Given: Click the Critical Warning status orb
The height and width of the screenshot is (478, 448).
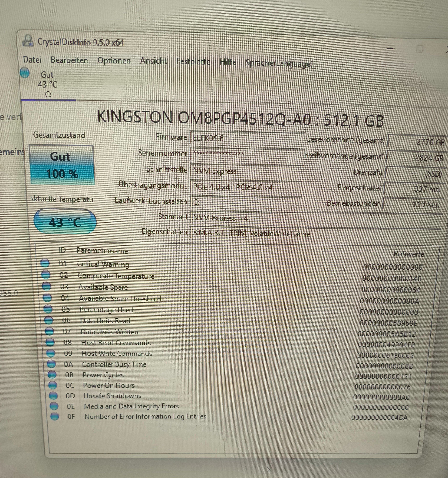Looking at the screenshot, I should [45, 263].
